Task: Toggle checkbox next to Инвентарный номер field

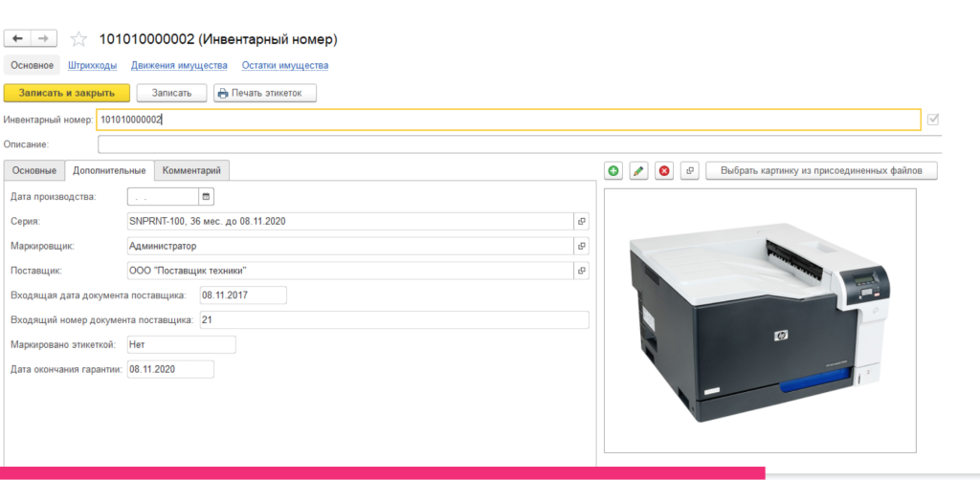Action: coord(933,120)
